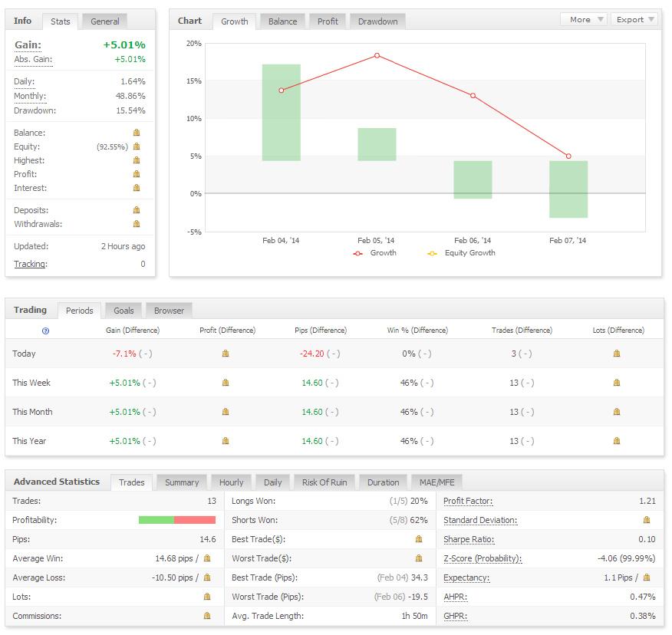Toggle the Growth series in chart legend
The image size is (672, 635).
(375, 253)
